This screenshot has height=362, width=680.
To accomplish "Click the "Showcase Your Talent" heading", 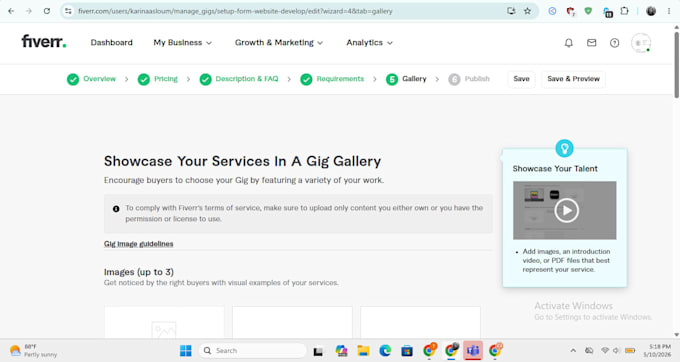I will click(555, 169).
